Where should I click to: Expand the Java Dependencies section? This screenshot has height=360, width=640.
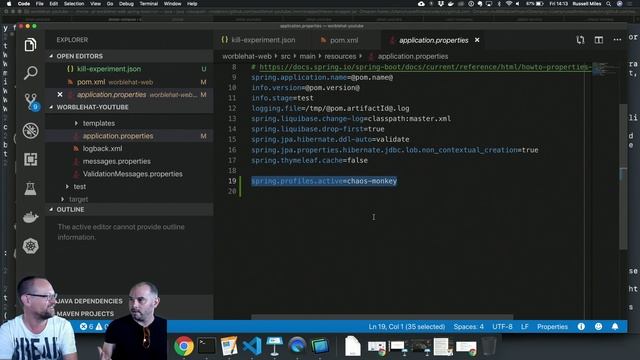89,301
